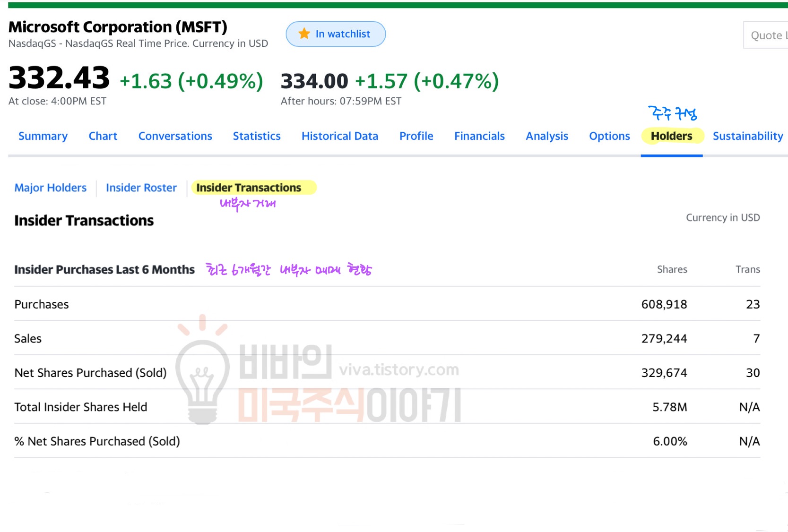Click the 5.78M total insider shares value
Screen dimensions: 788x532
[x=670, y=407]
